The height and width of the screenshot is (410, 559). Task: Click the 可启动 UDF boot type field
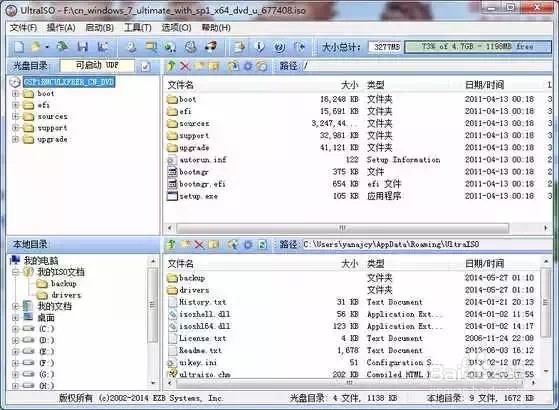point(97,66)
